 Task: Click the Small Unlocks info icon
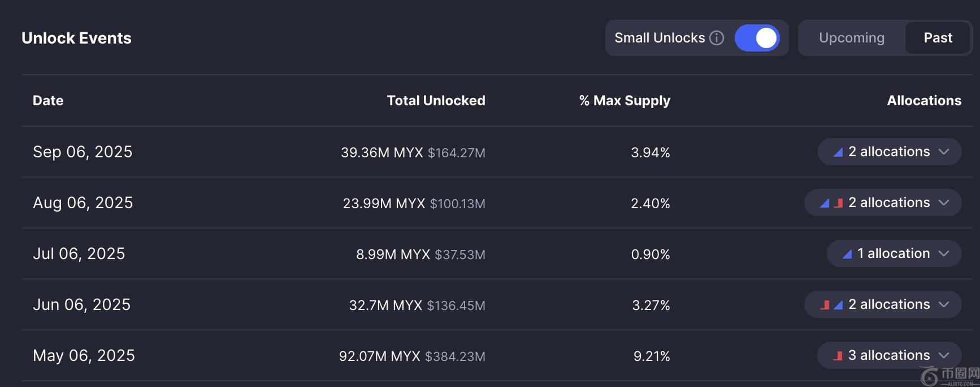(x=717, y=38)
